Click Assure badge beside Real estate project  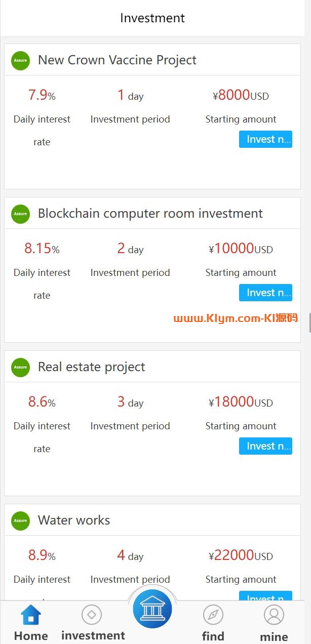[x=21, y=367]
